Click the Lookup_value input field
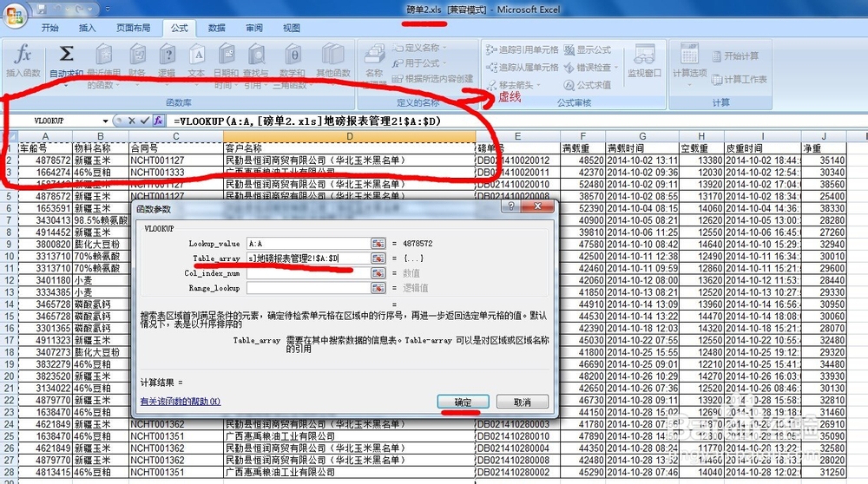Viewport: 868px width, 484px height. pos(308,244)
